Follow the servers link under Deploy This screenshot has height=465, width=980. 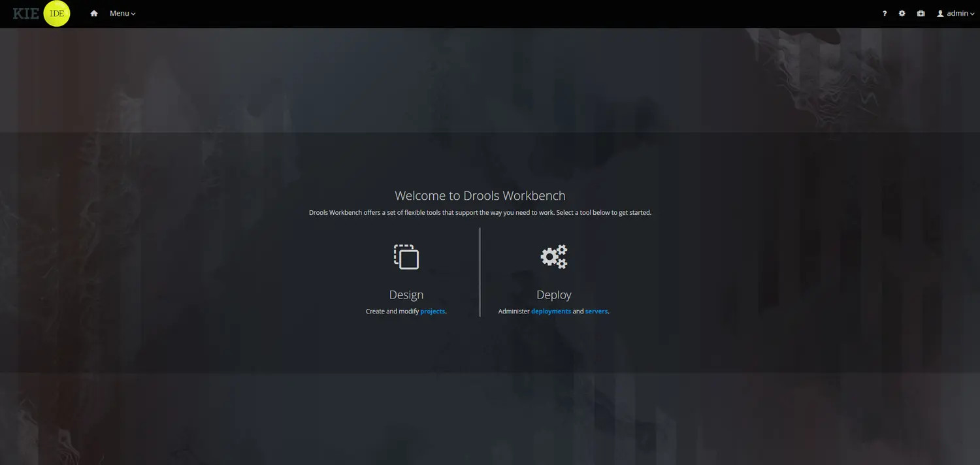coord(596,312)
